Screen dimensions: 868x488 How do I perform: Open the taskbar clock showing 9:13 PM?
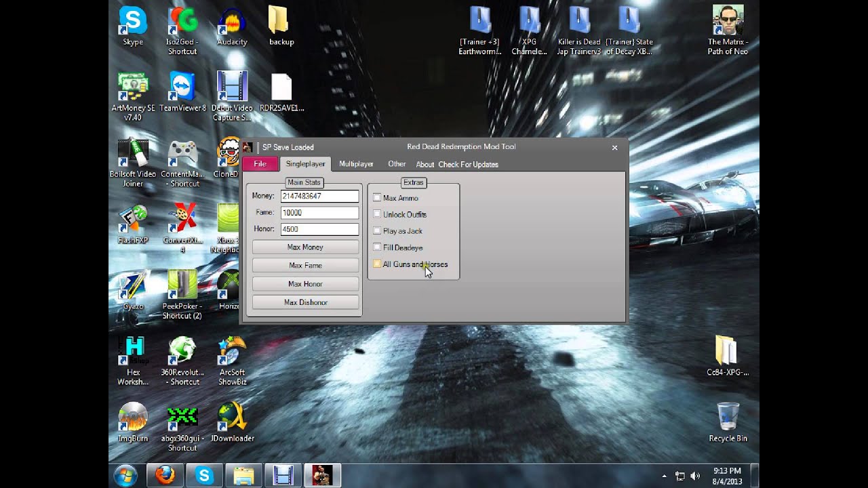click(727, 475)
